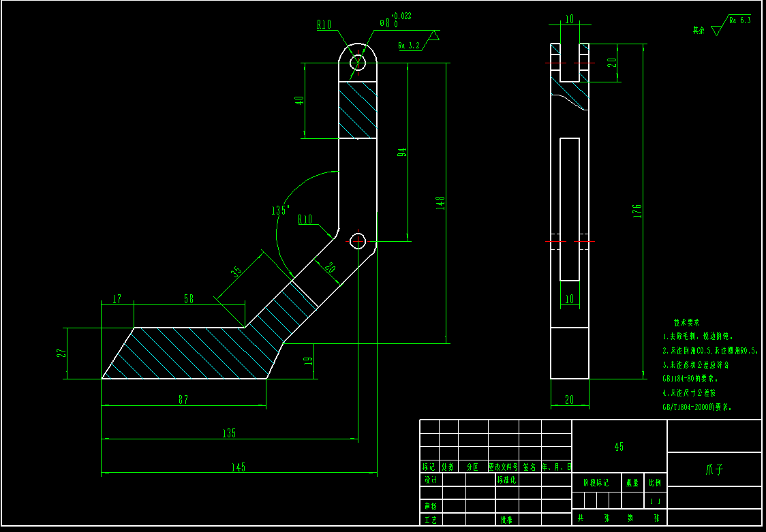Select the material "45" title block cell
766x532 pixels.
[619, 447]
